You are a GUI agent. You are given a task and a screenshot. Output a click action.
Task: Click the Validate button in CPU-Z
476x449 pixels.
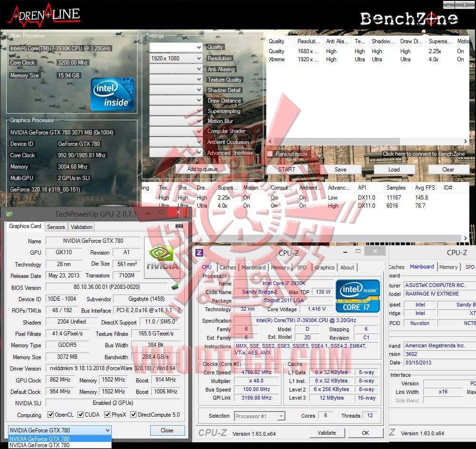pos(327,433)
